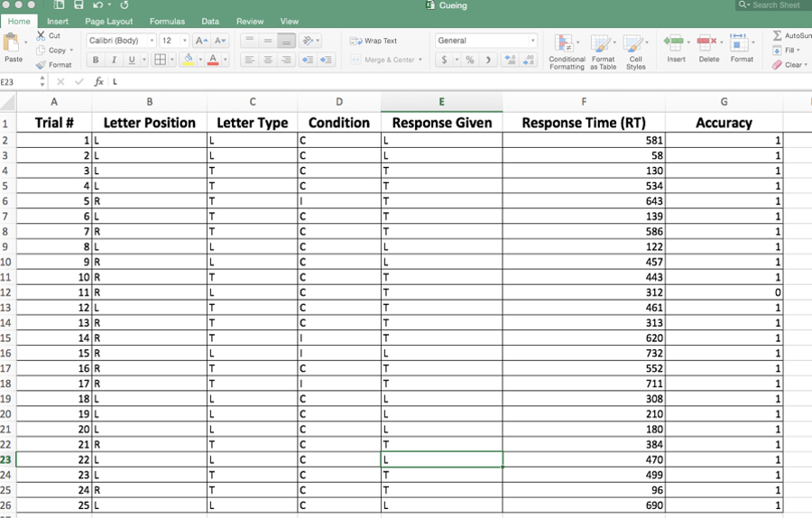Open the font size 12 dropdown
This screenshot has width=812, height=518.
click(184, 41)
